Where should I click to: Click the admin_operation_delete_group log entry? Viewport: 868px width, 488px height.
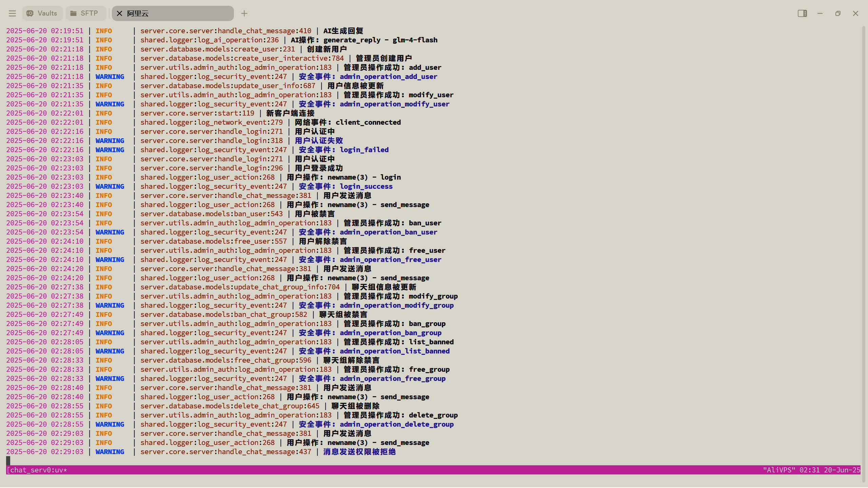230,425
